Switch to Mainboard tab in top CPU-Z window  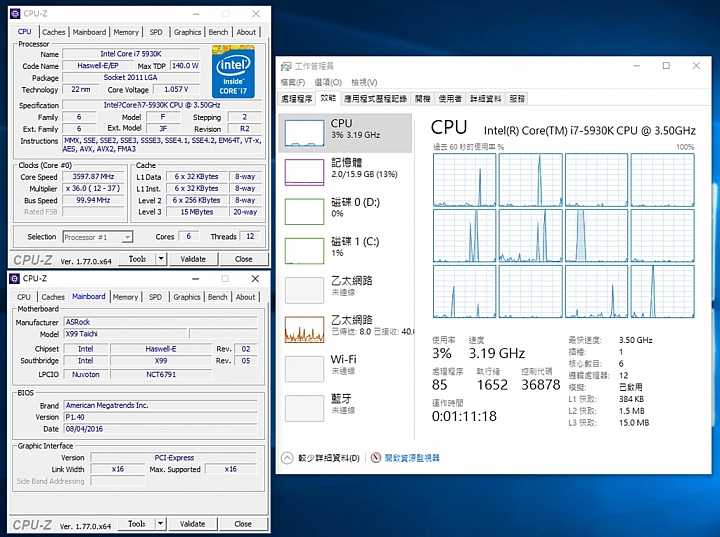89,32
